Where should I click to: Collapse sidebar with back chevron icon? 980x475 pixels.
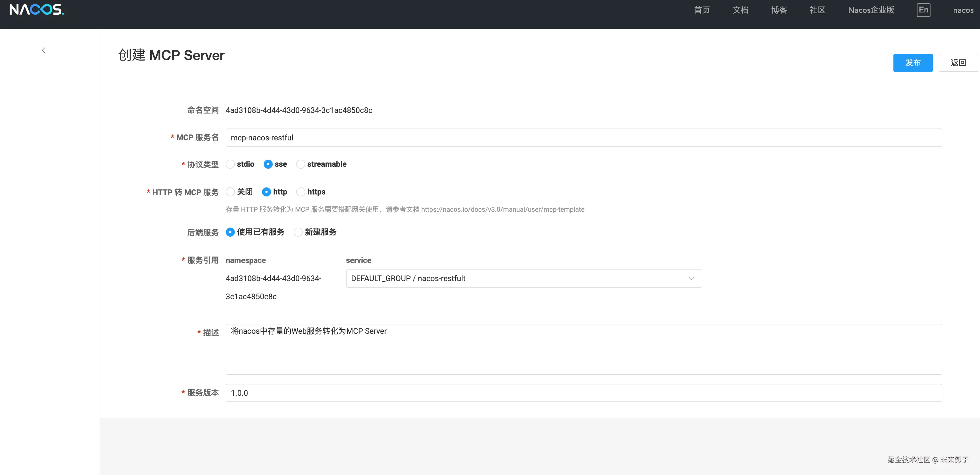pos(43,50)
